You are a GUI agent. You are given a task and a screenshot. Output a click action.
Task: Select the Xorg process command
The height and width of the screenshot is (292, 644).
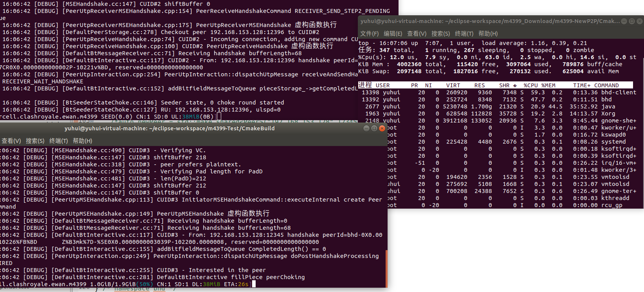click(608, 114)
